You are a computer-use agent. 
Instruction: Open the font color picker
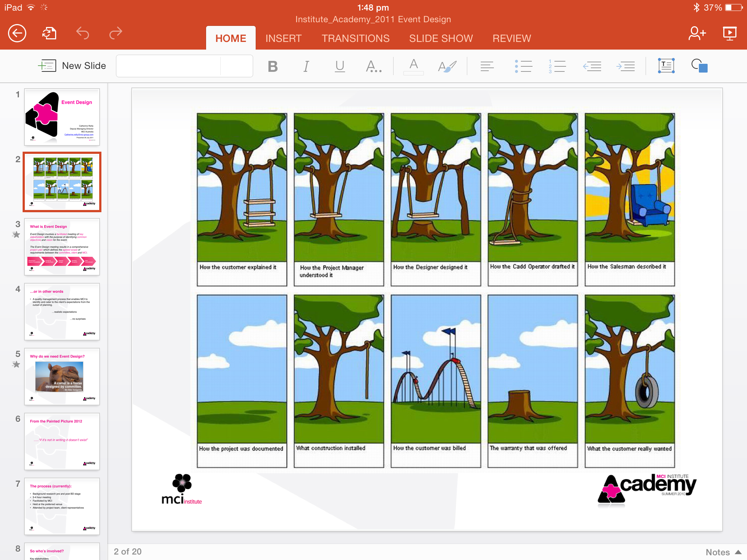tap(413, 66)
